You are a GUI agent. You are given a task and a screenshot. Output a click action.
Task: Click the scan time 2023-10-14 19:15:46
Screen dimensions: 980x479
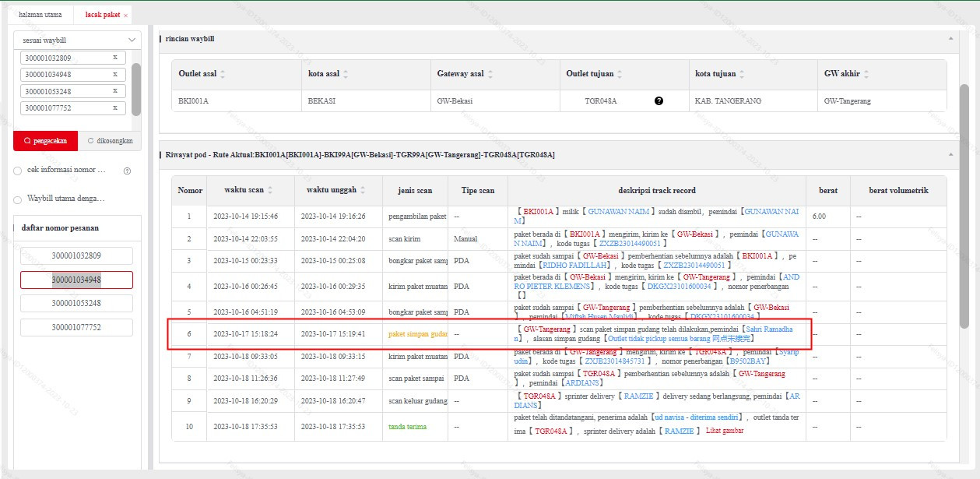point(246,217)
